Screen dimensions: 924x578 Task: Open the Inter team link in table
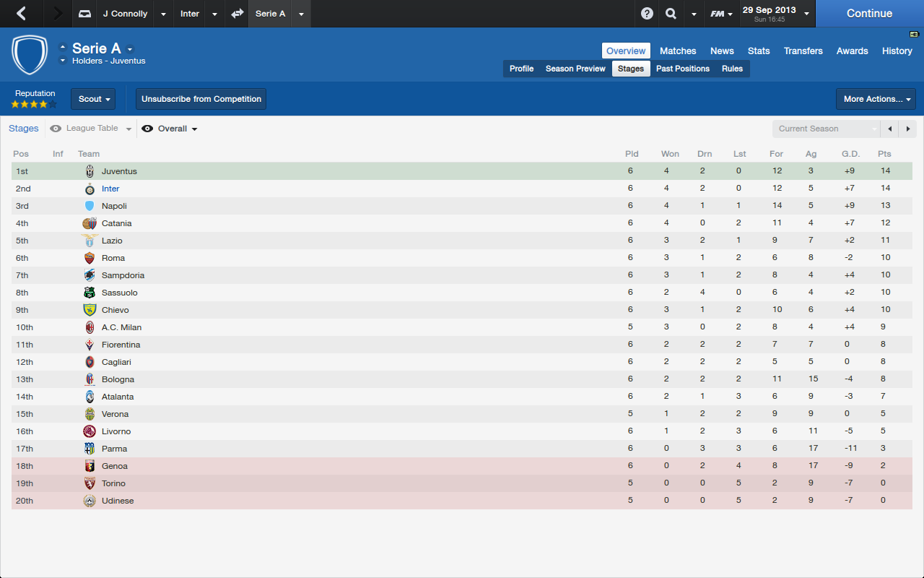pos(110,189)
